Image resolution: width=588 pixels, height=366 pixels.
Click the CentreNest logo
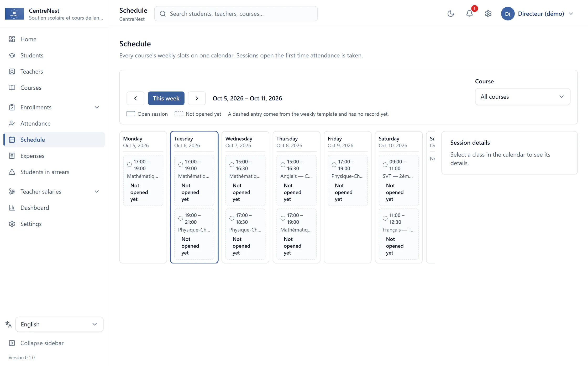[x=14, y=14]
